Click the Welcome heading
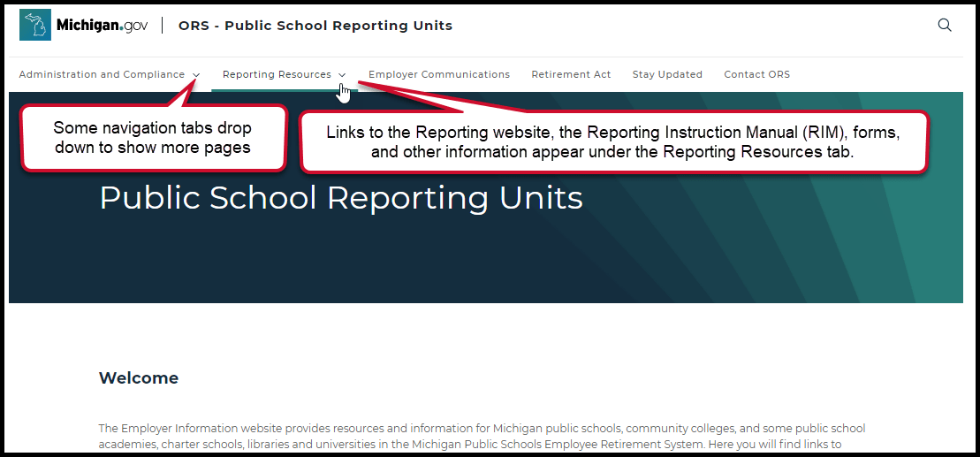This screenshot has width=980, height=457. (139, 378)
